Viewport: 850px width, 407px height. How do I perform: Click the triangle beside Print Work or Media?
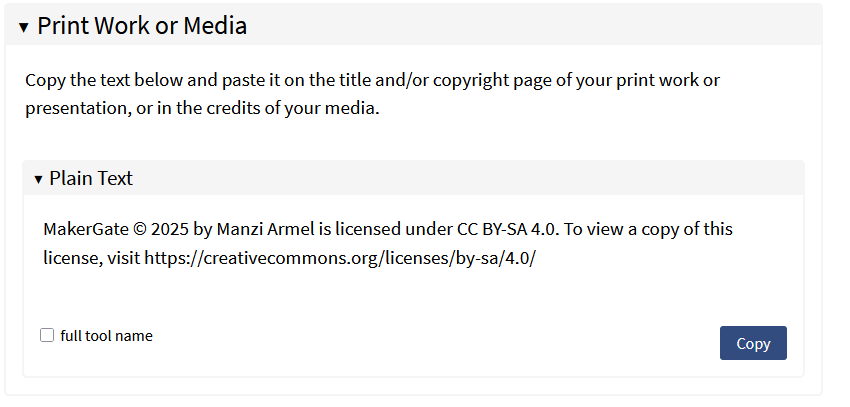point(23,27)
